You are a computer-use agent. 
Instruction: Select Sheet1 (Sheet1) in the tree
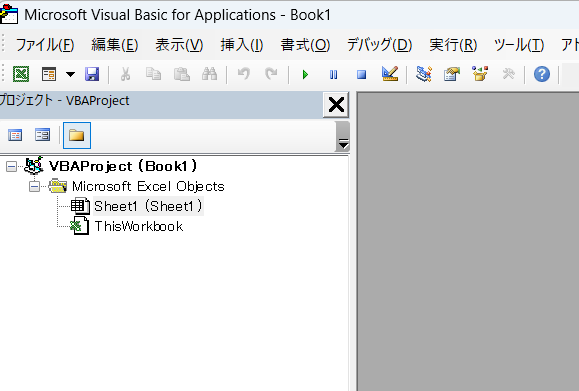tap(148, 206)
